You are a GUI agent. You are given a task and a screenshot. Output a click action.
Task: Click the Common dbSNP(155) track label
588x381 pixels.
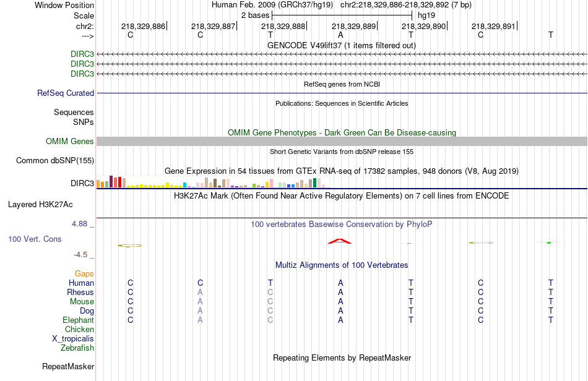[x=55, y=160]
